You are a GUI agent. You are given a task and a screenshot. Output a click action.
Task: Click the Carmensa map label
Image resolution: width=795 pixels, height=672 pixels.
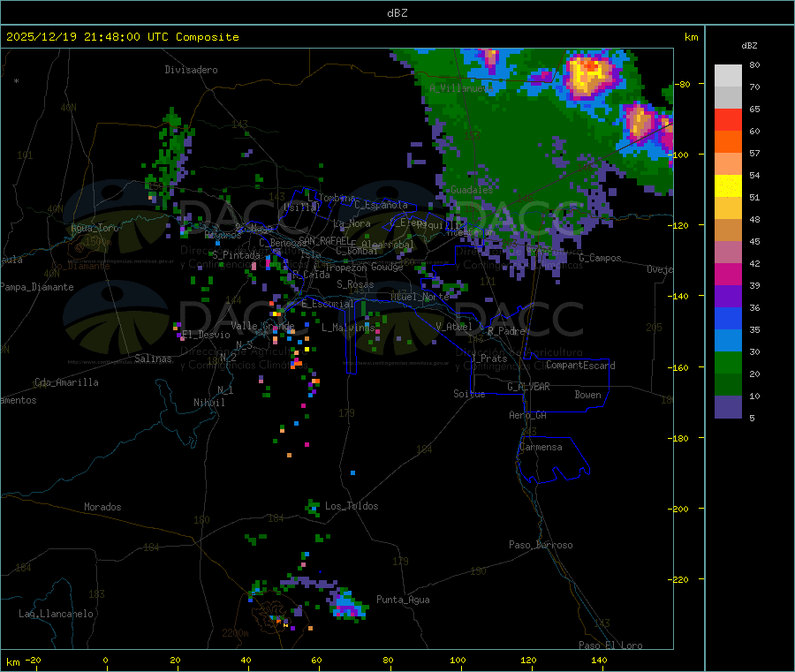541,447
